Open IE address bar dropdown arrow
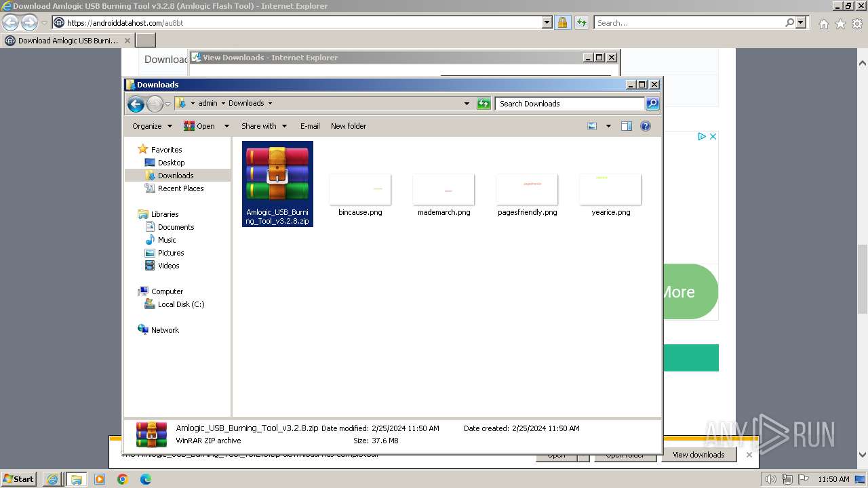Screen dimensions: 868x488 [547, 22]
